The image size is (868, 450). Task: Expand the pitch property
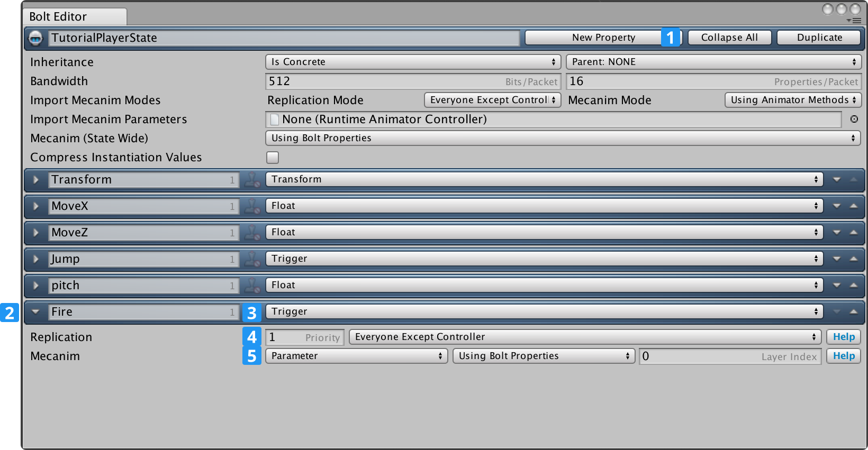36,286
